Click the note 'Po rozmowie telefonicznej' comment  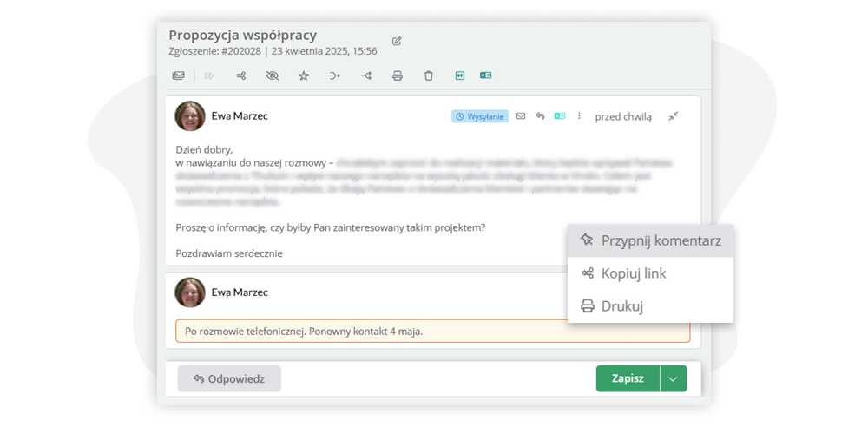point(433,332)
